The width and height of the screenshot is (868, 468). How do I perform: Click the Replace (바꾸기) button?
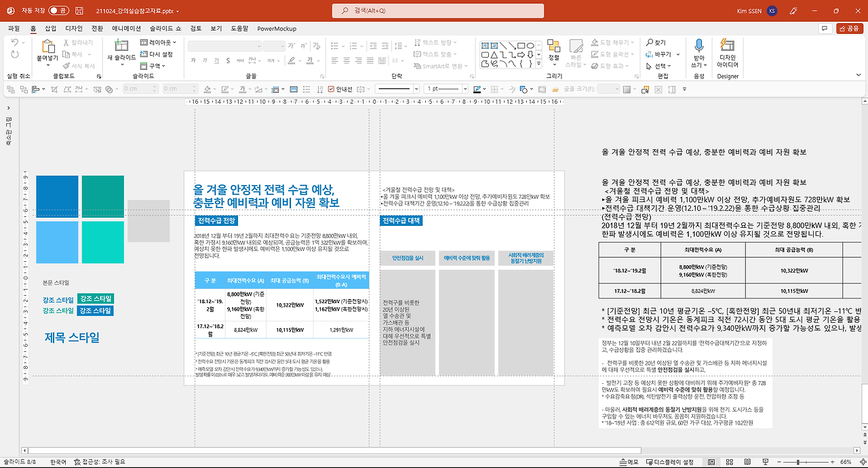(658, 54)
